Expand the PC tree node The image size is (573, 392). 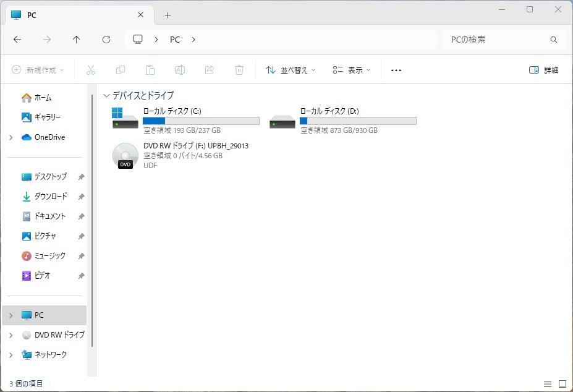coord(11,315)
